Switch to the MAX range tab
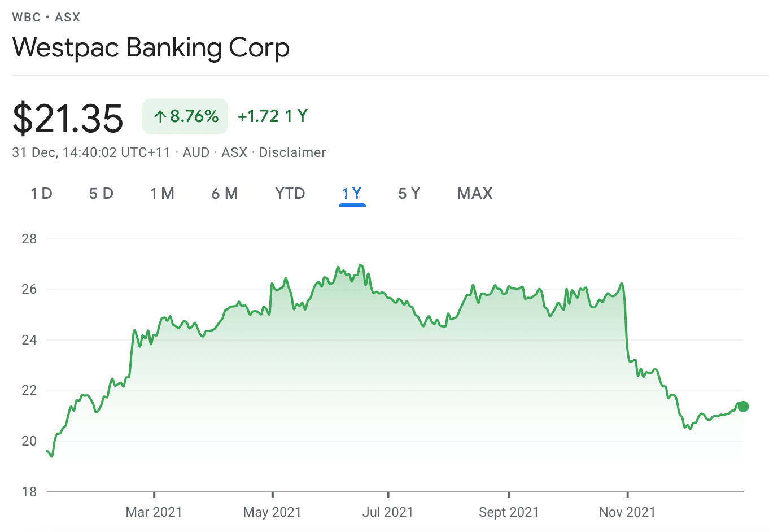 475,194
